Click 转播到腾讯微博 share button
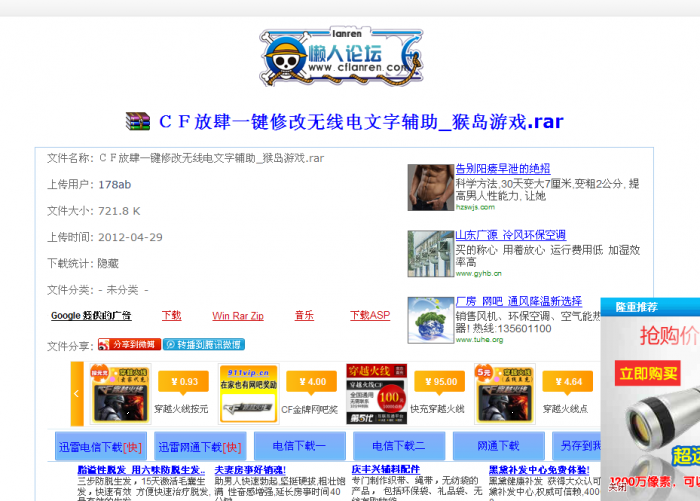The image size is (700, 501). tap(204, 344)
